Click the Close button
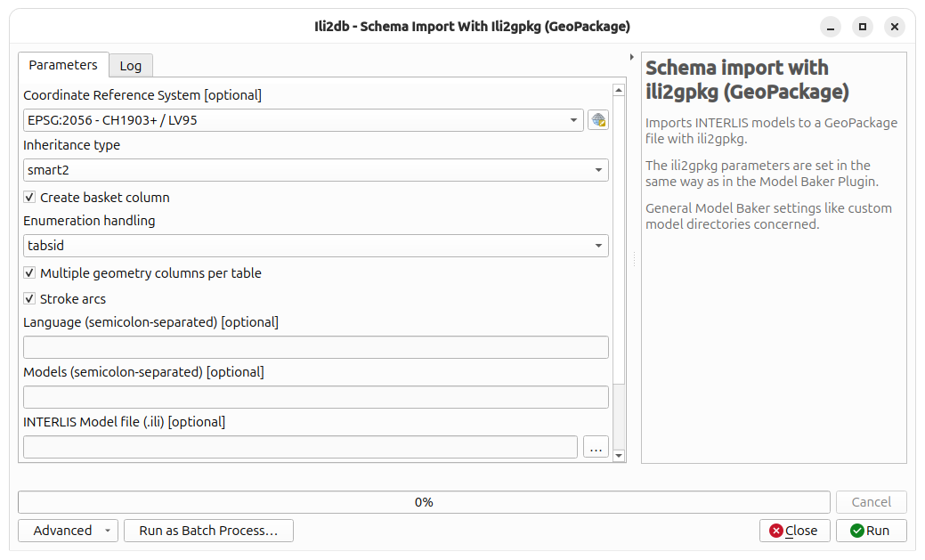Image resolution: width=925 pixels, height=560 pixels. (794, 531)
